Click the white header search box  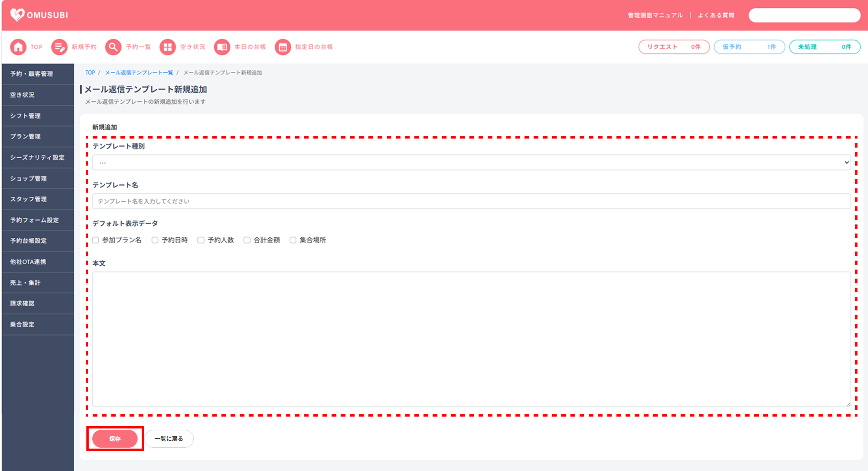point(804,15)
